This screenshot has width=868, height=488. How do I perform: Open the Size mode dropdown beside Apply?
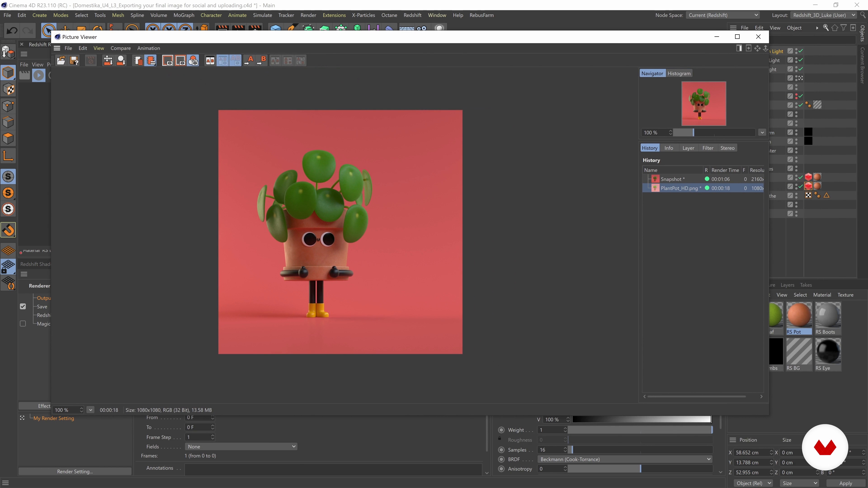[x=799, y=483]
